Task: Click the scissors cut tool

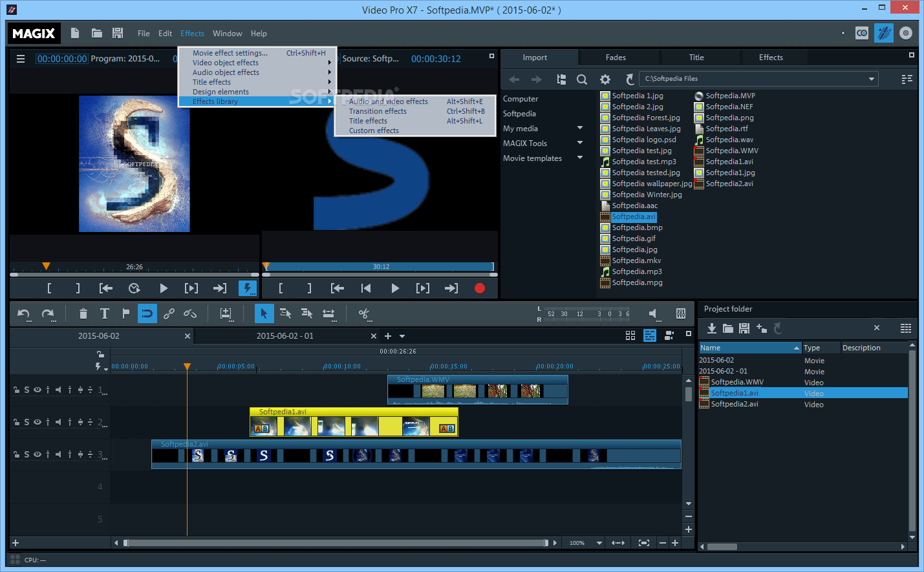Action: tap(364, 314)
